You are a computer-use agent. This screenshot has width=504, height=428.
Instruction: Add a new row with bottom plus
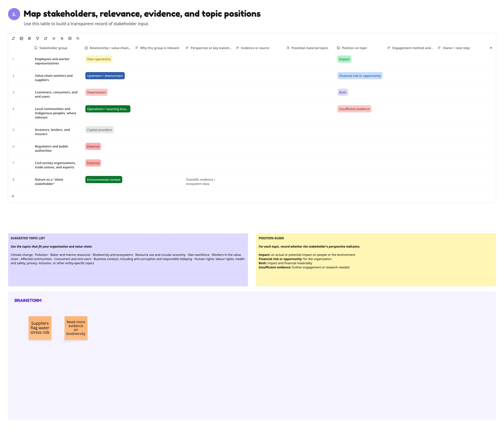13,196
